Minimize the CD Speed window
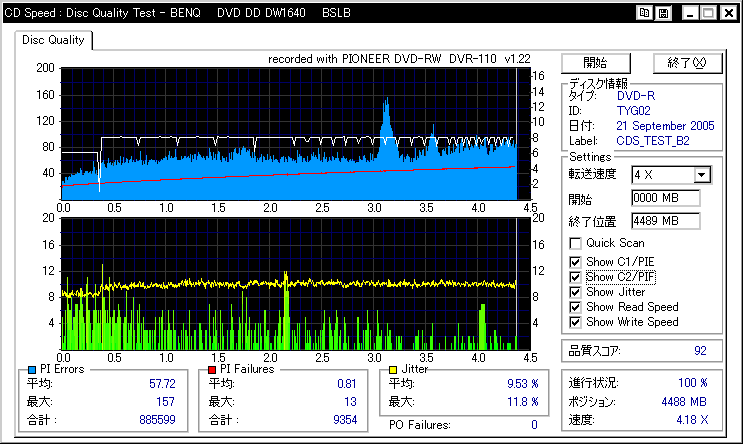 (689, 13)
